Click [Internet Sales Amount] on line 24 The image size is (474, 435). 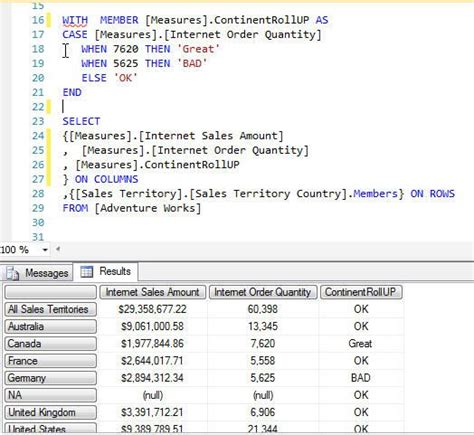pyautogui.click(x=211, y=136)
